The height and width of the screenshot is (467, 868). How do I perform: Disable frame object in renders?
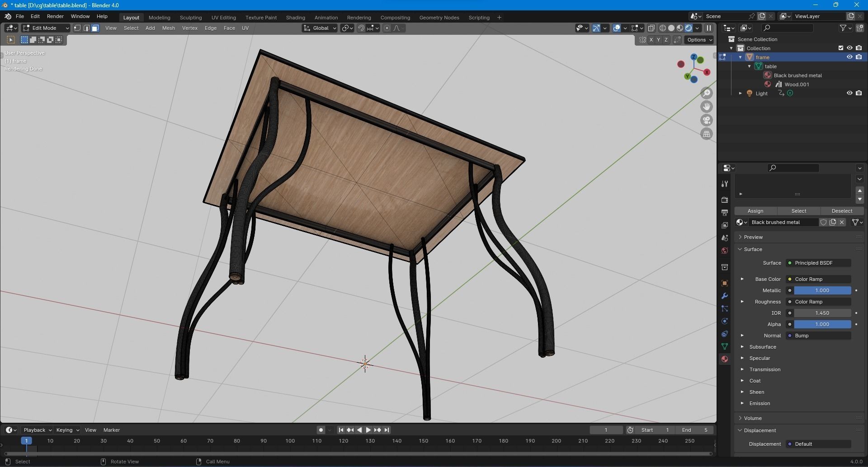coord(859,57)
